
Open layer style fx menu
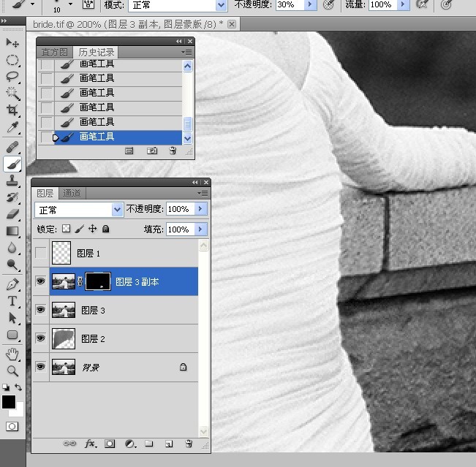(x=91, y=444)
